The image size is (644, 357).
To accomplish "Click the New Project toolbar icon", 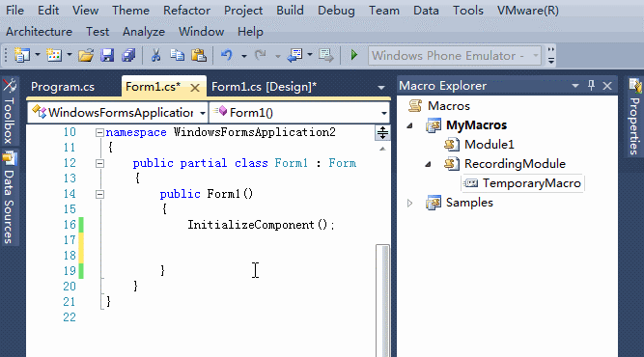I will [22, 55].
